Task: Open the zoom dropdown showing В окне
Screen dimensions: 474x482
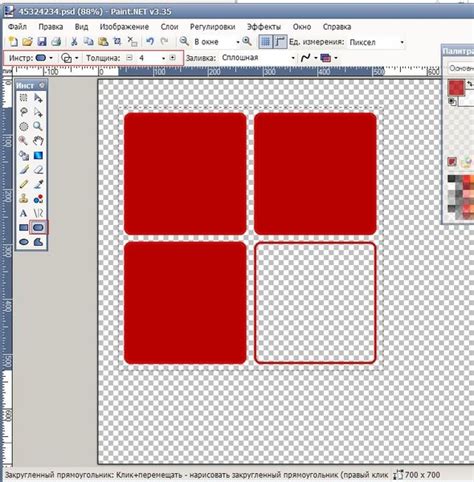Action: tap(216, 42)
